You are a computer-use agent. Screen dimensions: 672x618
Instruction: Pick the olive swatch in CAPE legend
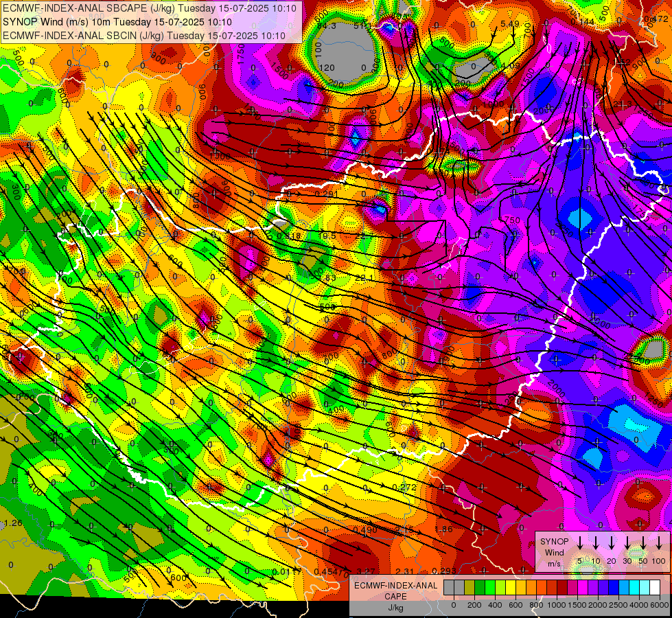[470, 588]
